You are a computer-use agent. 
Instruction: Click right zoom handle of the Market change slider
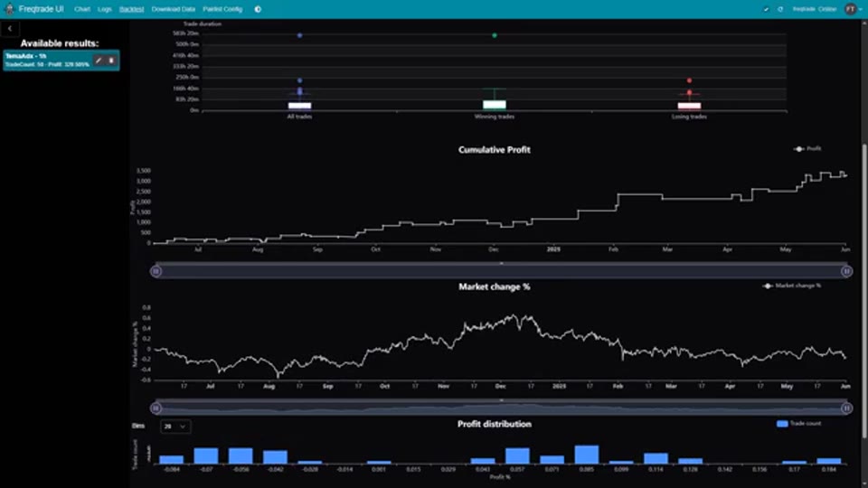(x=846, y=408)
